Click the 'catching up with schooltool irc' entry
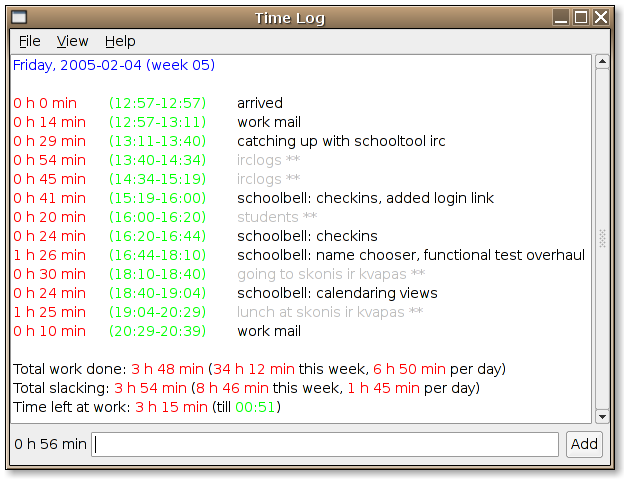The height and width of the screenshot is (479, 624). click(341, 141)
